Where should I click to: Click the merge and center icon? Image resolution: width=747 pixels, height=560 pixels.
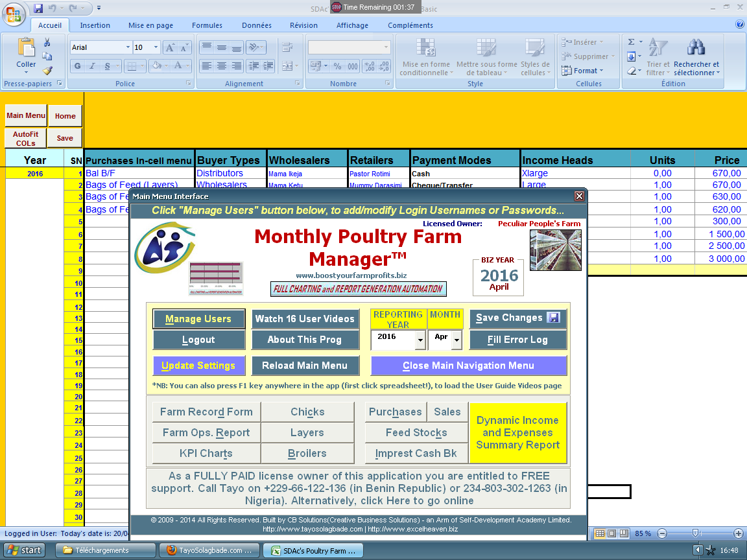click(287, 65)
